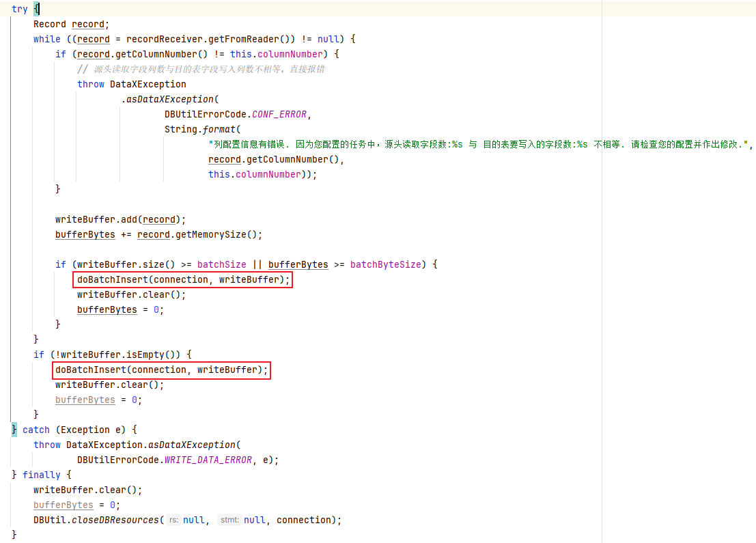
Task: Select the CONF_ERROR constant
Action: click(279, 114)
